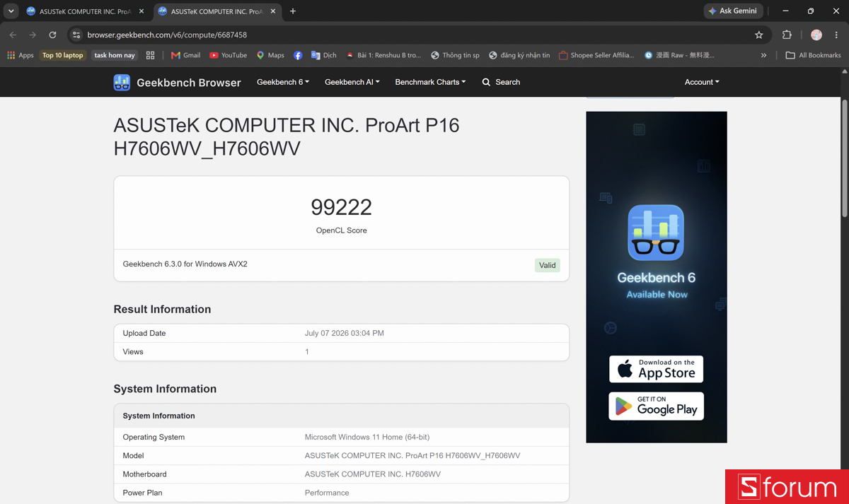
Task: Click the July 07 2026 upload date
Action: click(x=345, y=333)
